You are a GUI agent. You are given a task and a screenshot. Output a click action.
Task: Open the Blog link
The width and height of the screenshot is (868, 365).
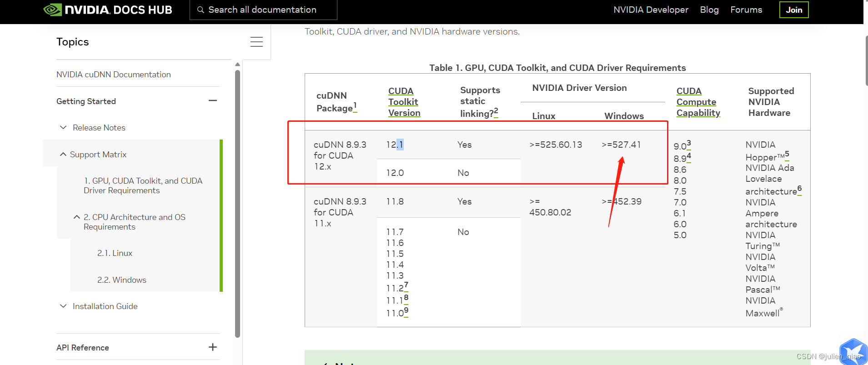(x=709, y=10)
